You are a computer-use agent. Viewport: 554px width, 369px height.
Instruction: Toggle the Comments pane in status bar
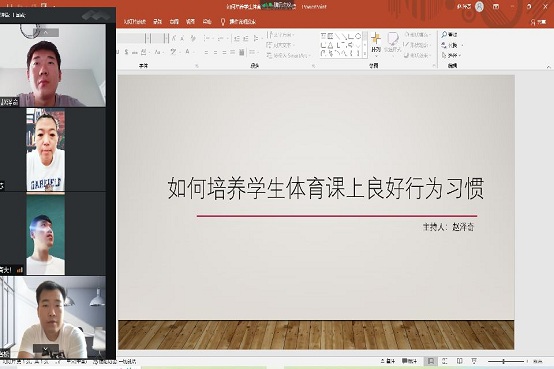coord(409,361)
